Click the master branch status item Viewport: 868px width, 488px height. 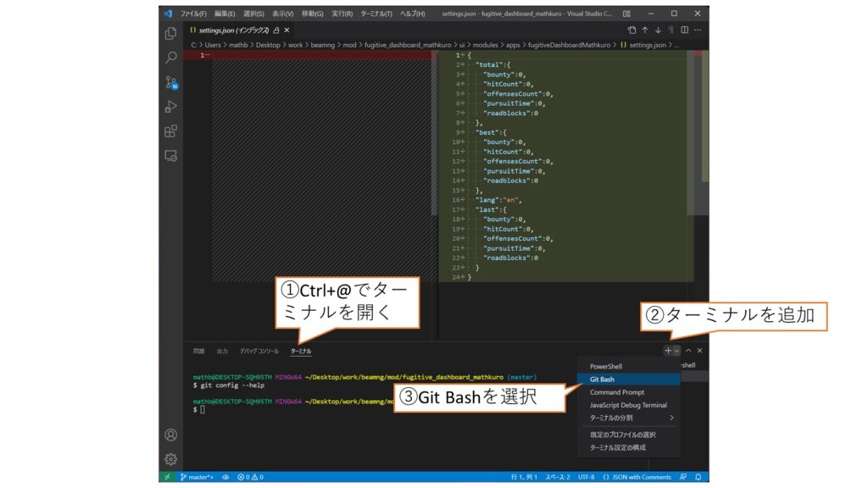(197, 477)
